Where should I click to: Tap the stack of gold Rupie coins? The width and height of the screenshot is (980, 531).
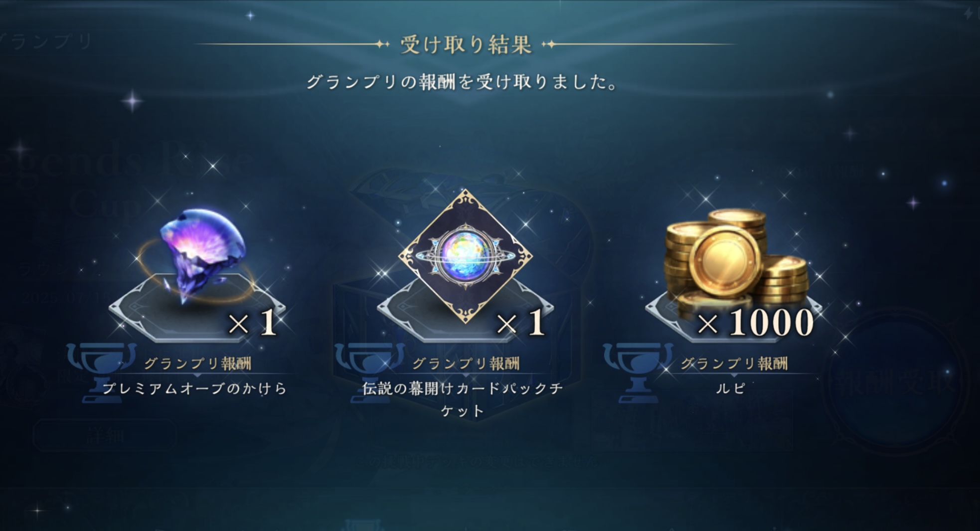click(735, 259)
